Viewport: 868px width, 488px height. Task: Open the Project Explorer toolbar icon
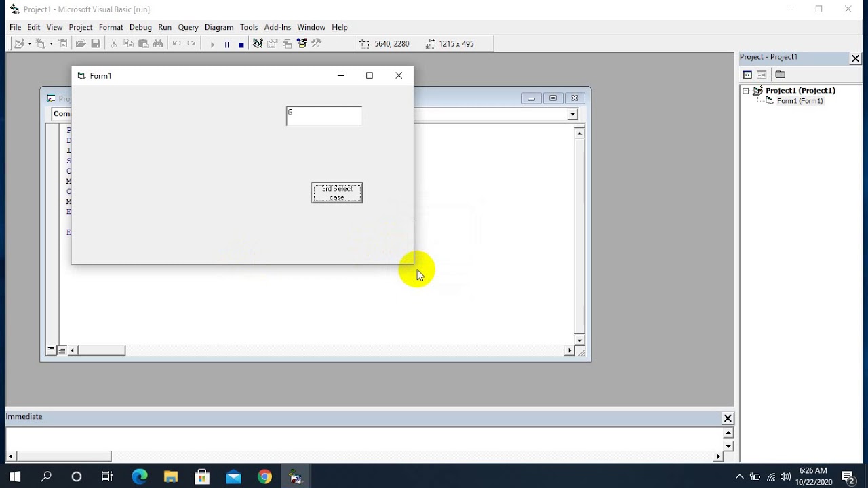point(258,43)
